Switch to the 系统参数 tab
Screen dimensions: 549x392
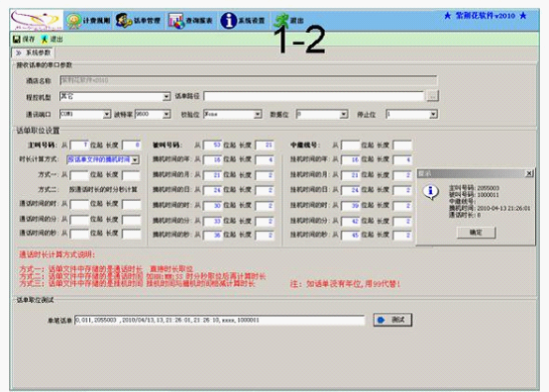[33, 52]
